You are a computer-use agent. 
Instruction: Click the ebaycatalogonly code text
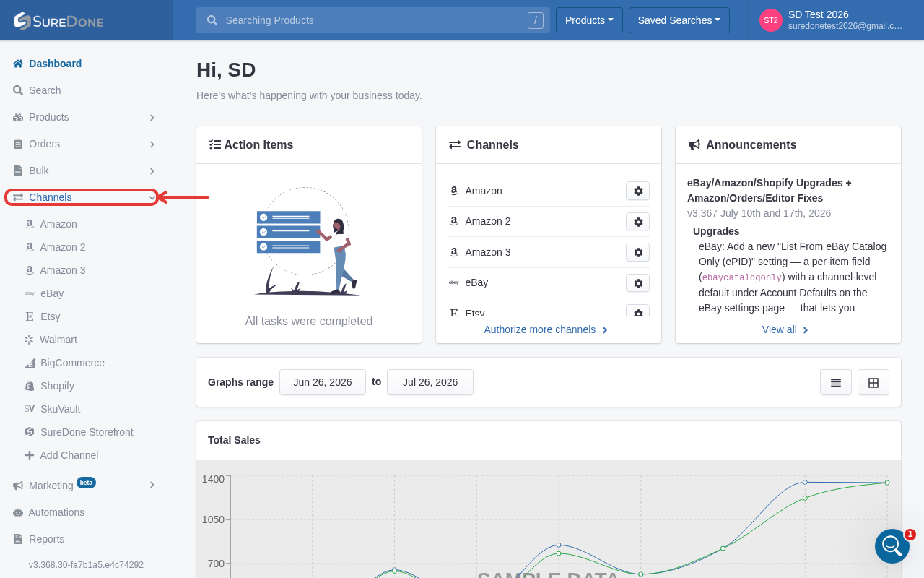pyautogui.click(x=742, y=277)
